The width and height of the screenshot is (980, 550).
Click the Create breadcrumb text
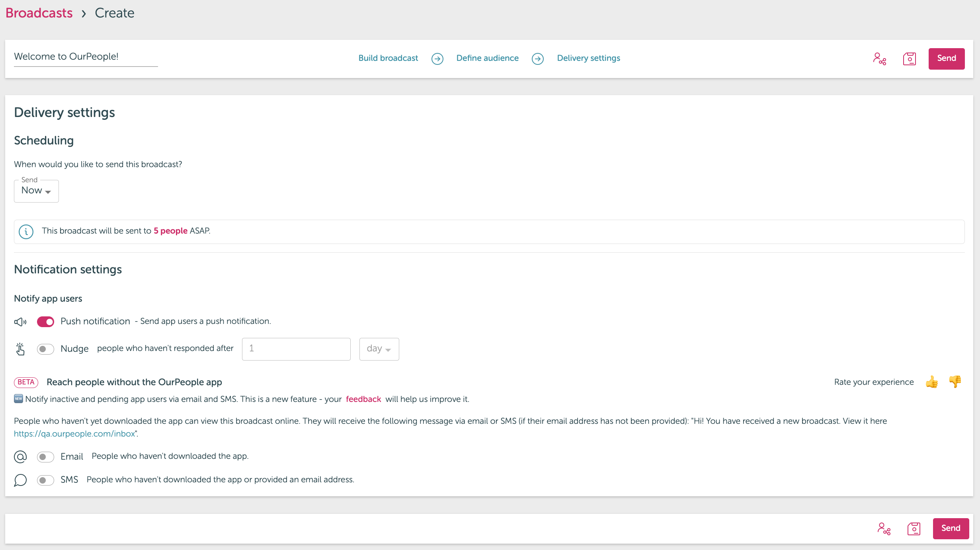click(x=114, y=13)
